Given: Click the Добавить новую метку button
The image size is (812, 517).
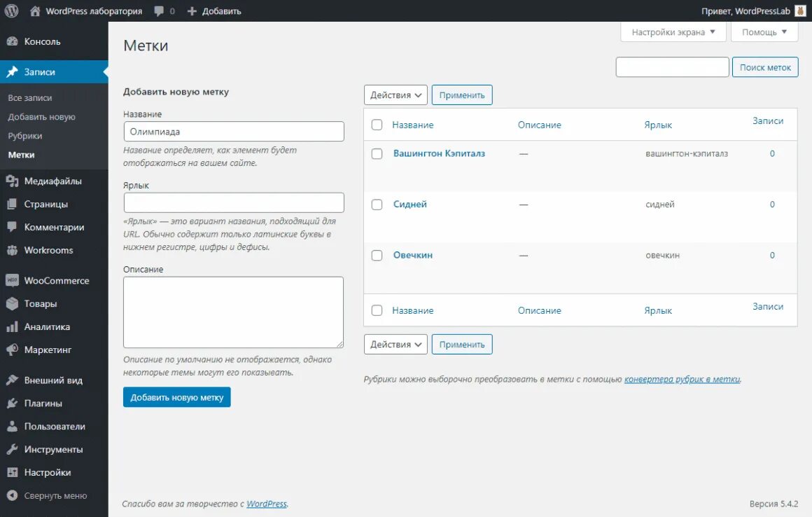Looking at the screenshot, I should 176,397.
